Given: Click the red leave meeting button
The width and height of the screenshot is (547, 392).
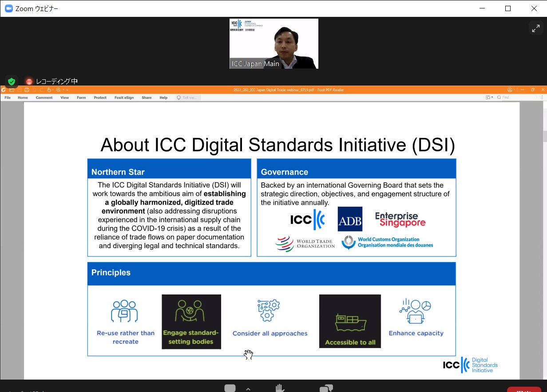Looking at the screenshot, I should click(x=524, y=389).
